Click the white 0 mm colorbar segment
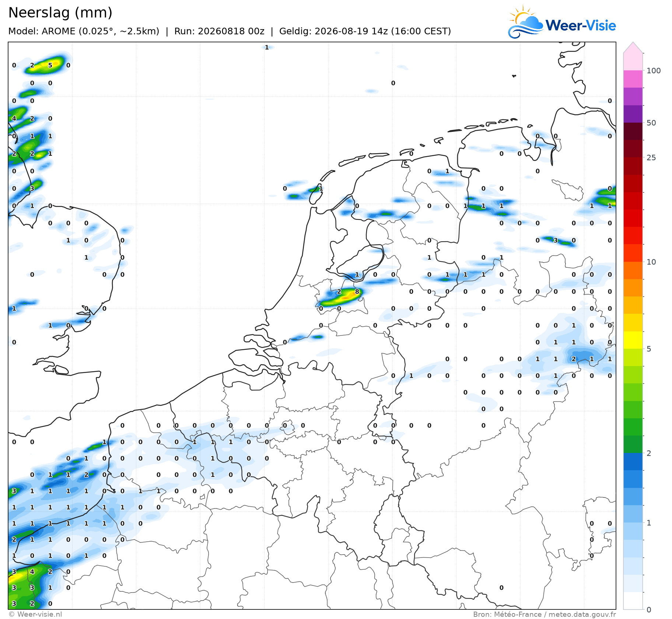Viewport: 672px width, 619px height. (x=633, y=600)
